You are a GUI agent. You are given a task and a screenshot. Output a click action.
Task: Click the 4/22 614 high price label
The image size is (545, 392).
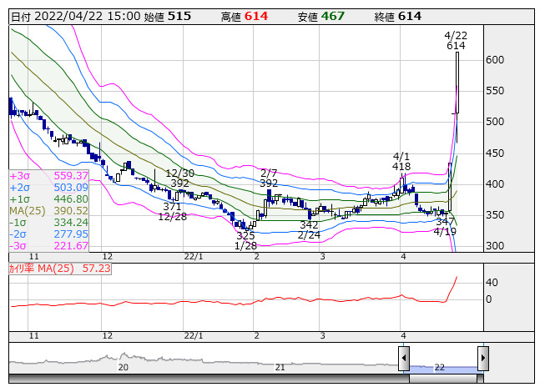[456, 40]
